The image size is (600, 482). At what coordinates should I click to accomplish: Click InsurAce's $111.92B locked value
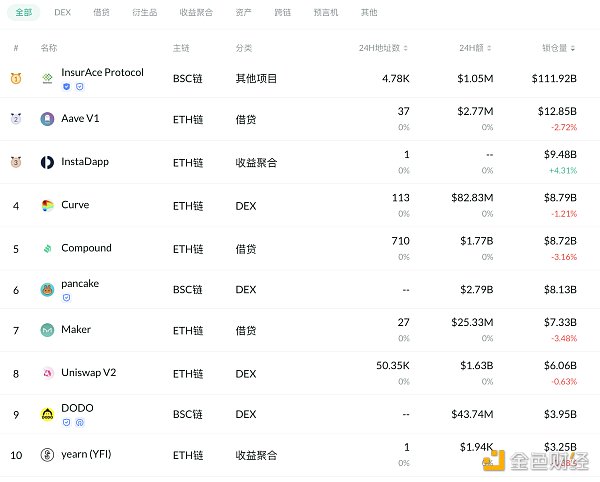tap(554, 78)
